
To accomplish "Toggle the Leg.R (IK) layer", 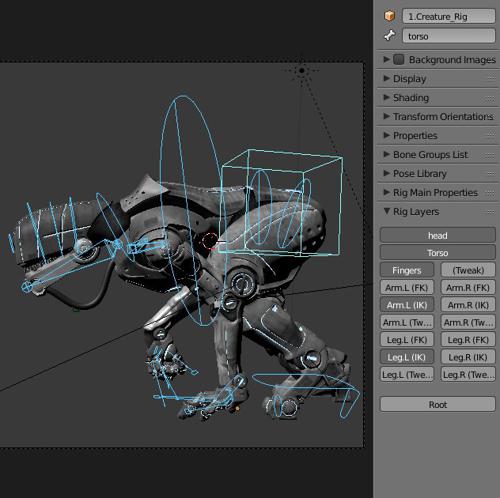I will [x=468, y=357].
